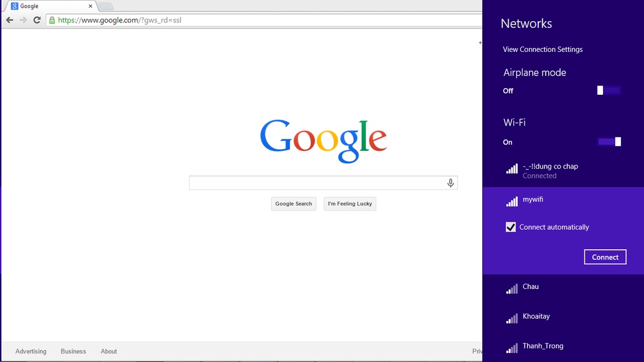Close the Google browser tab

pyautogui.click(x=91, y=6)
